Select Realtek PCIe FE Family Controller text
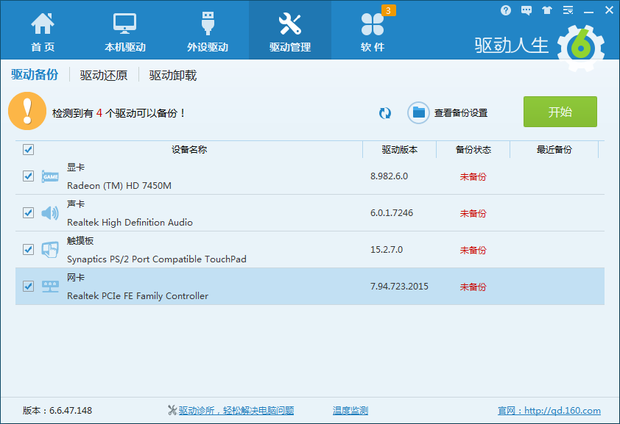This screenshot has width=620, height=424. (x=138, y=296)
